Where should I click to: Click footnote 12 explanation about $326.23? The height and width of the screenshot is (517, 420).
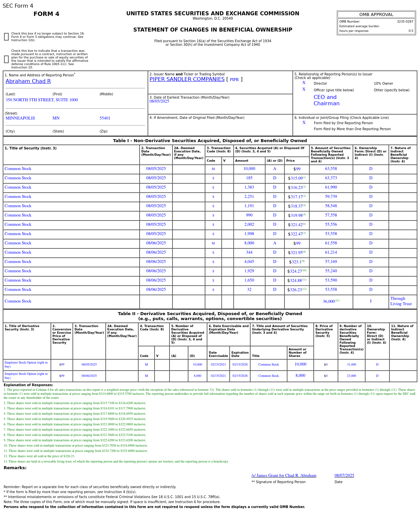coord(39,456)
